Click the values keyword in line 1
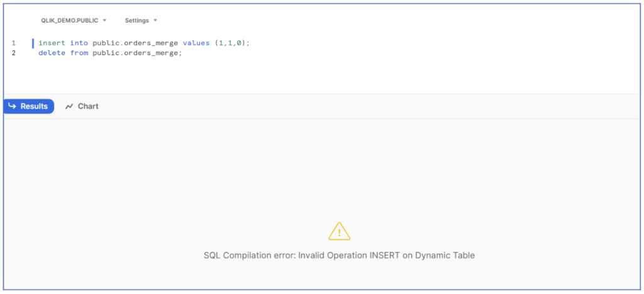Screen dimensions: 644x294 [x=196, y=43]
